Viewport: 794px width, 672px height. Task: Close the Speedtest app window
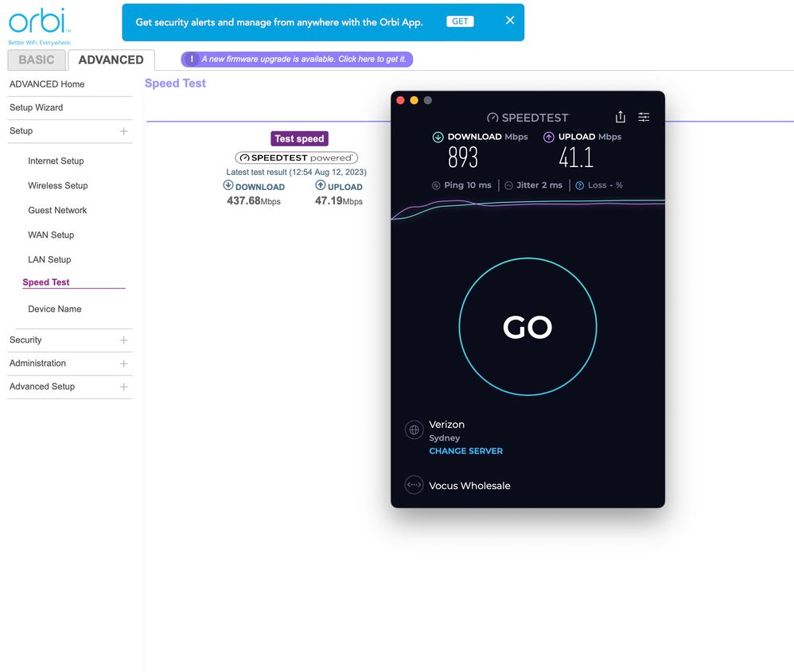click(x=400, y=100)
